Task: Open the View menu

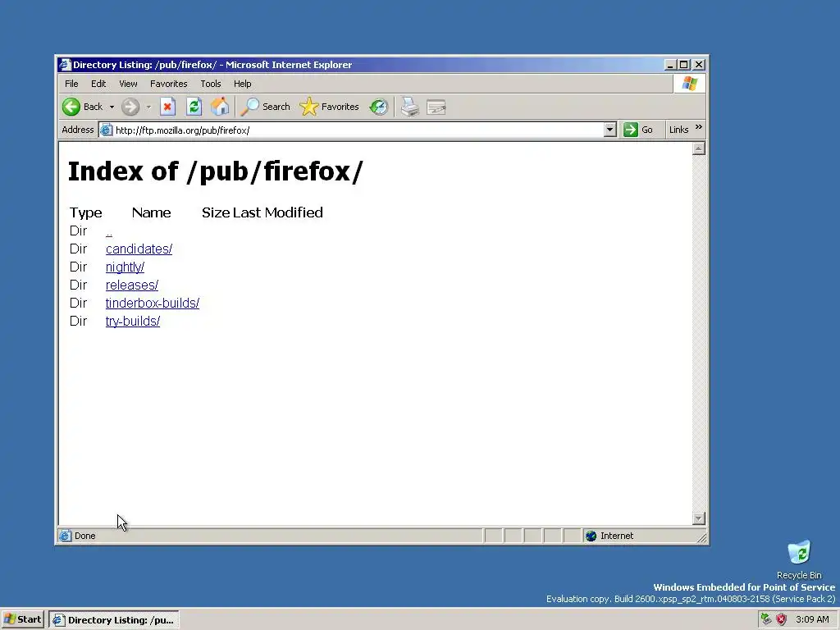Action: [128, 84]
